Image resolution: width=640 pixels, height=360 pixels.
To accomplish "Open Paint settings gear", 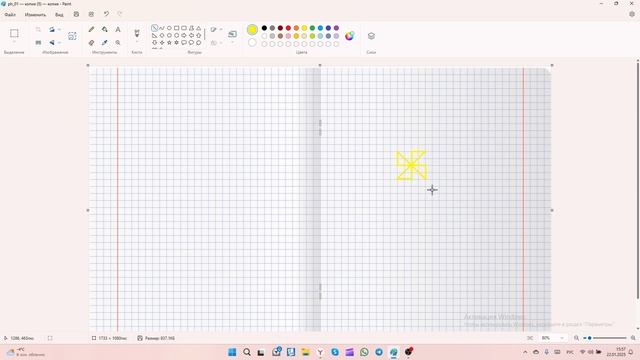I will 632,14.
